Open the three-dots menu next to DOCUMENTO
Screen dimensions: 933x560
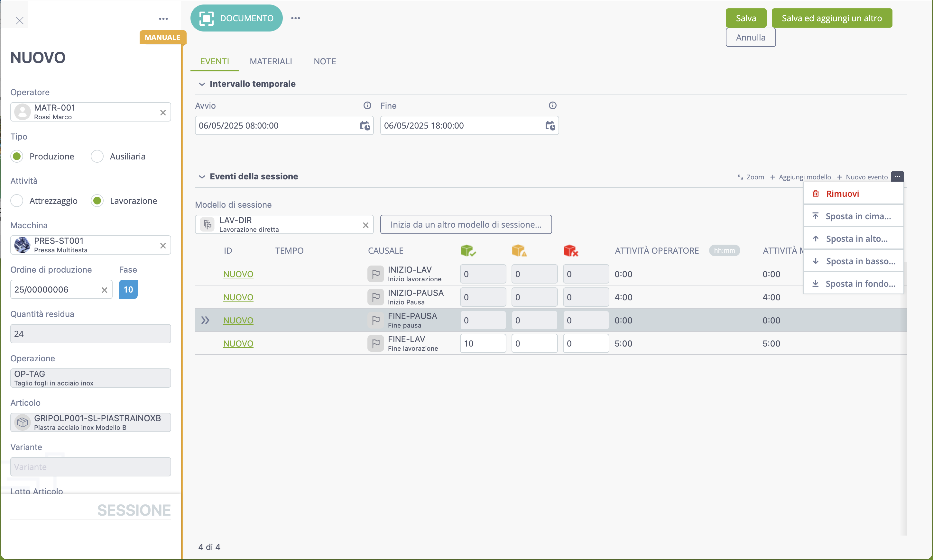[295, 18]
